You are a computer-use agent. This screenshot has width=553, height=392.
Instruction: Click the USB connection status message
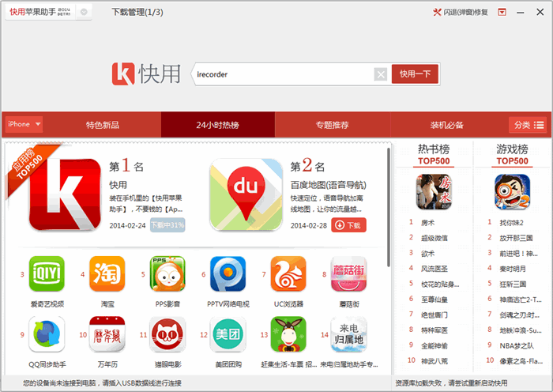(102, 383)
